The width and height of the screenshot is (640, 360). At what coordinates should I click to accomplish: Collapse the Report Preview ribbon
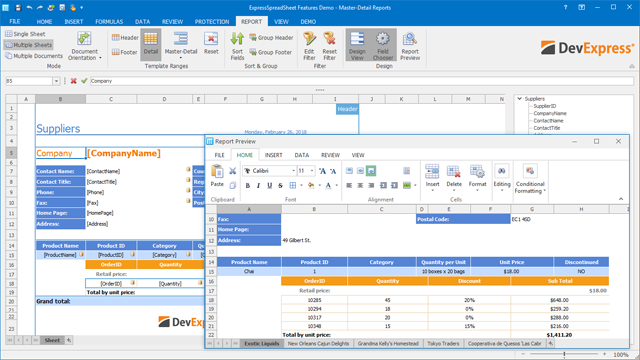621,199
